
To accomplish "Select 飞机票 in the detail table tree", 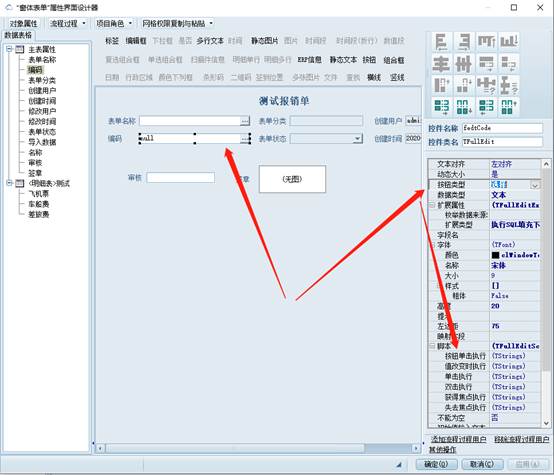I will [x=39, y=194].
